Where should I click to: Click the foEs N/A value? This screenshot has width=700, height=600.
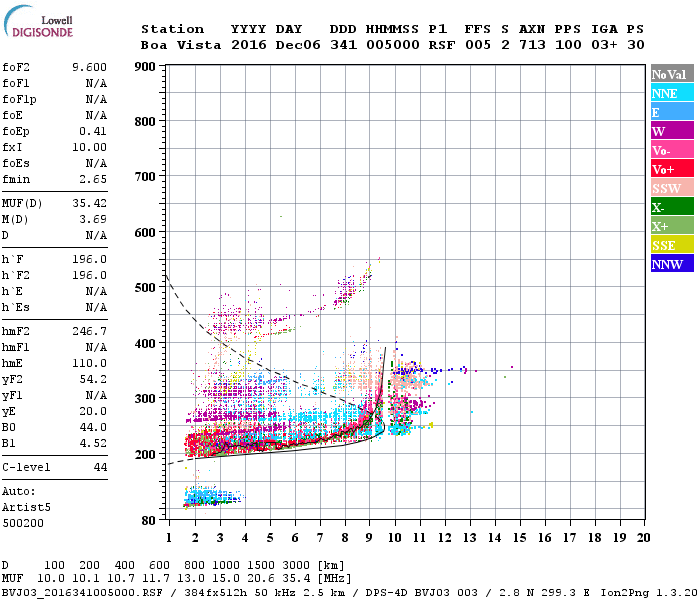click(x=96, y=163)
